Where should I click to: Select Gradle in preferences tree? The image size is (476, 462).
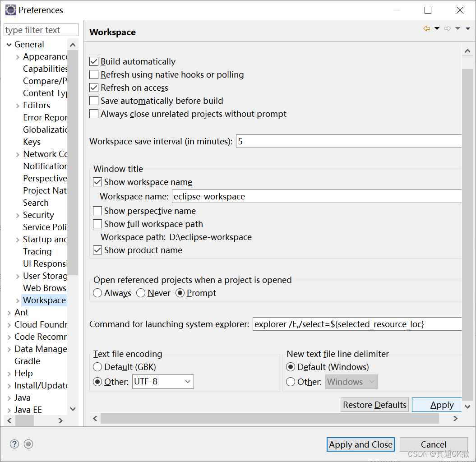[28, 361]
